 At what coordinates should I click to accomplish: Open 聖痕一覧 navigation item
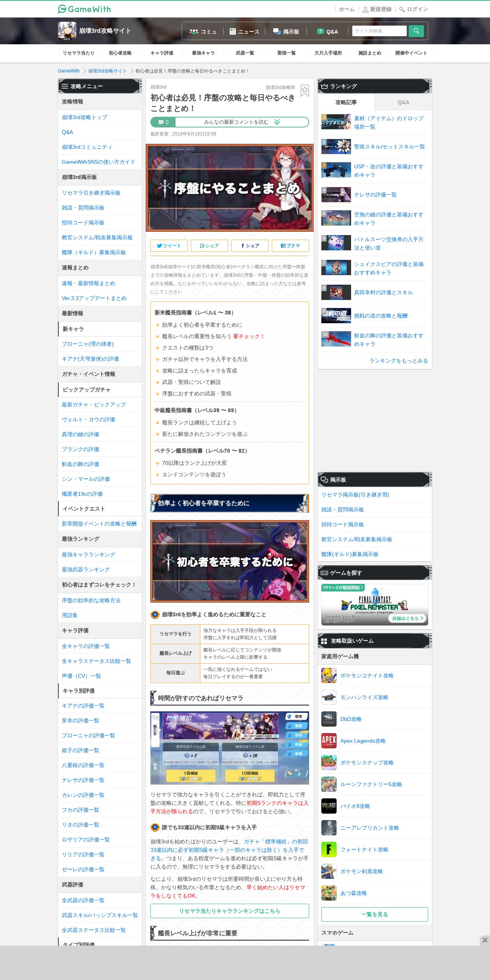pos(286,53)
